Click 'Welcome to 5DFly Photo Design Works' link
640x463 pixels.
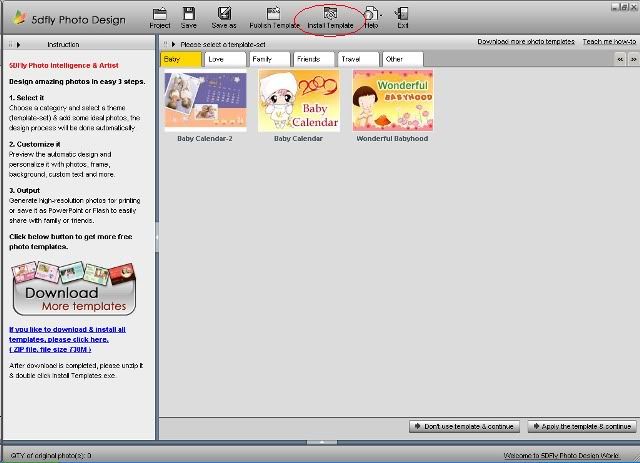[x=561, y=456]
